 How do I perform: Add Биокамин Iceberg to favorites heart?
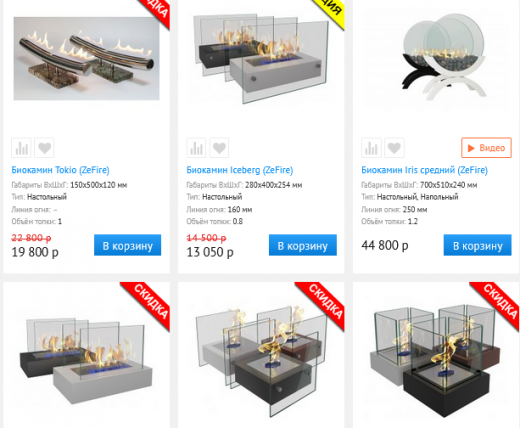pos(219,148)
